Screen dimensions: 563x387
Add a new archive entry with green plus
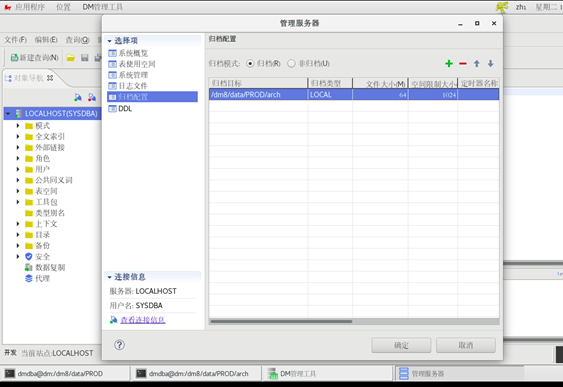click(x=448, y=64)
